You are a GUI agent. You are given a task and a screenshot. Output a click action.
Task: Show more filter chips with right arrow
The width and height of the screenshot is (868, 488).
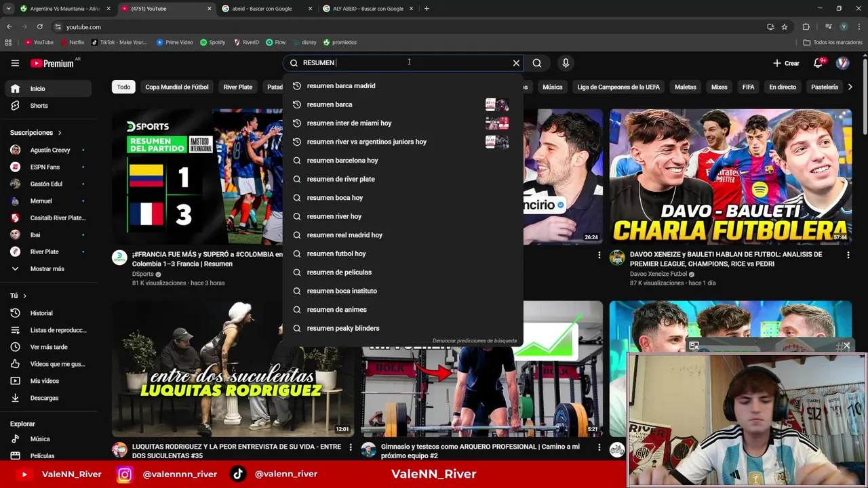[850, 87]
